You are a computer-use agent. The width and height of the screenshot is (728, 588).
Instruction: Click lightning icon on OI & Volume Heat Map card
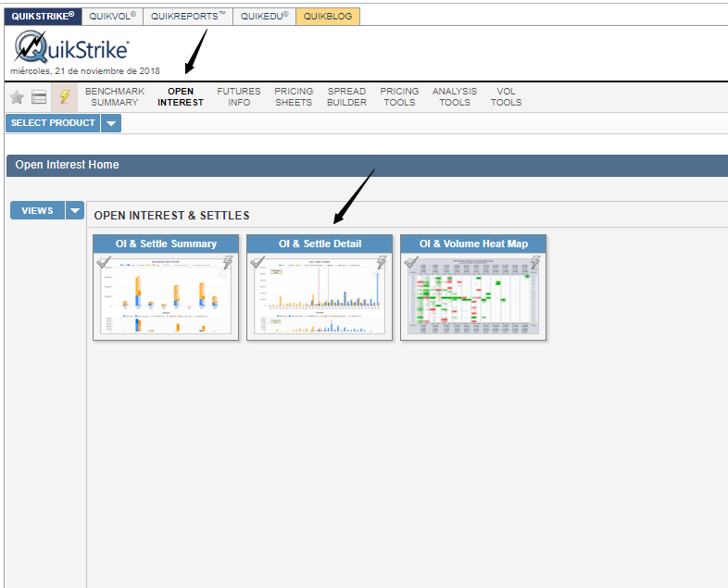[x=535, y=262]
